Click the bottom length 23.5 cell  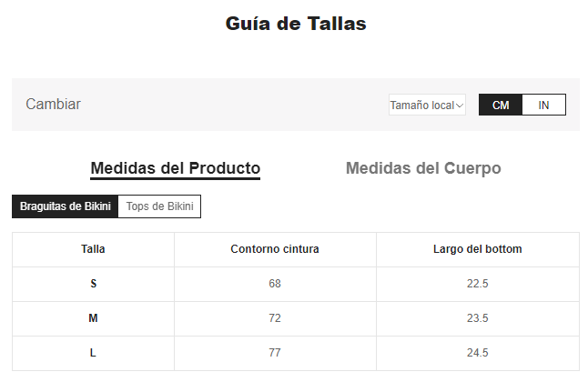pos(477,318)
